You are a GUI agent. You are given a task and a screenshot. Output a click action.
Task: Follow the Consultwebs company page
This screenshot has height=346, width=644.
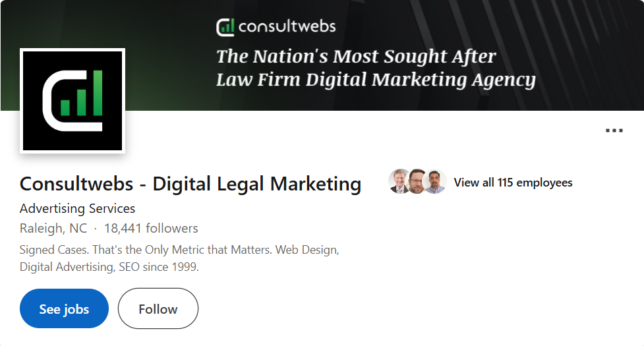click(x=158, y=308)
